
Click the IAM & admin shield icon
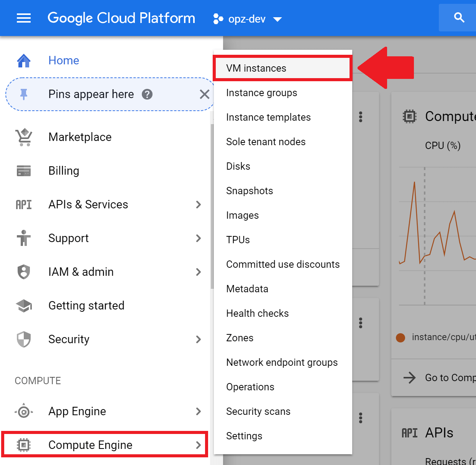pyautogui.click(x=24, y=272)
